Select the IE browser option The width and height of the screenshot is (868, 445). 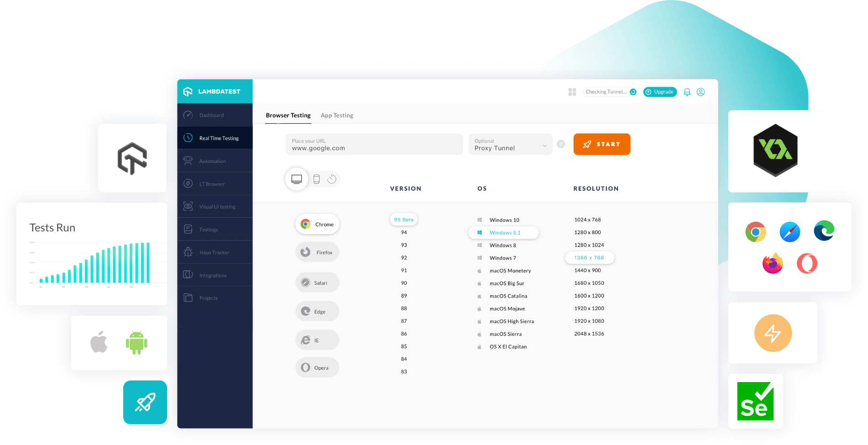(x=317, y=340)
